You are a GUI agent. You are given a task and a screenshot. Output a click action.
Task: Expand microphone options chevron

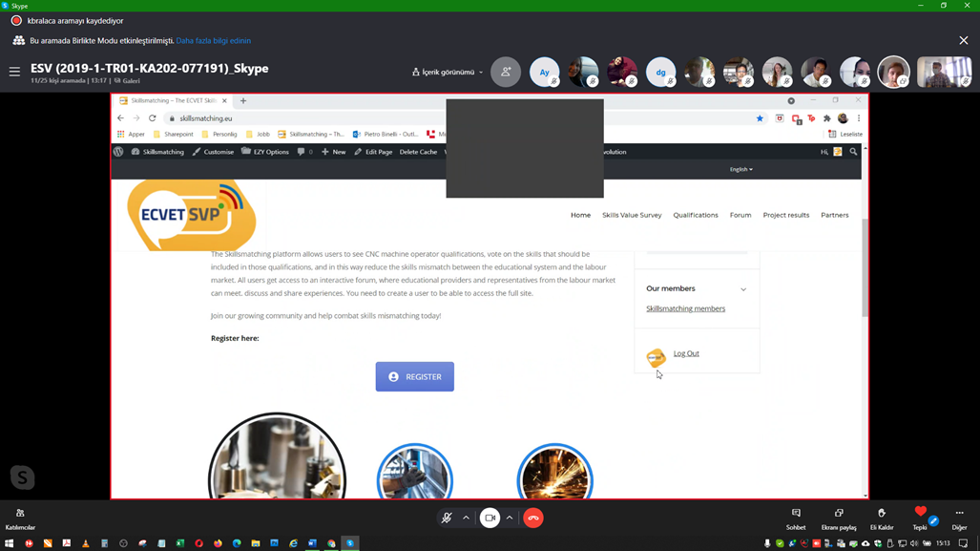[x=467, y=518]
